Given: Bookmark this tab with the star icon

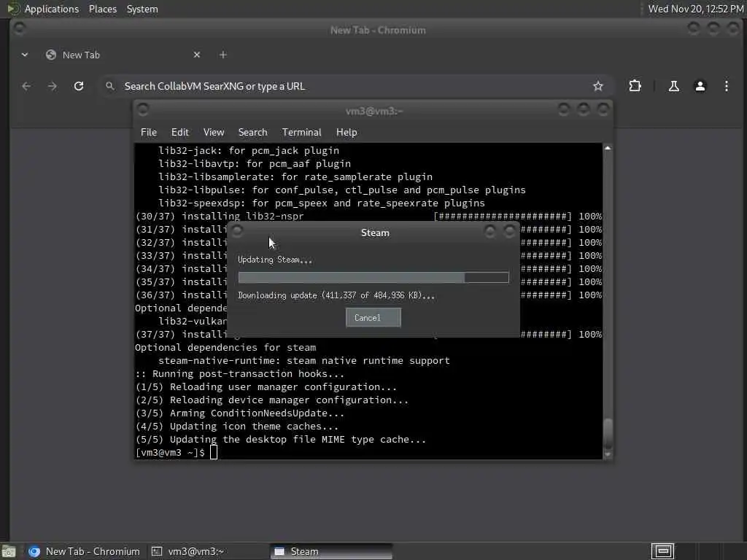Looking at the screenshot, I should coord(598,86).
